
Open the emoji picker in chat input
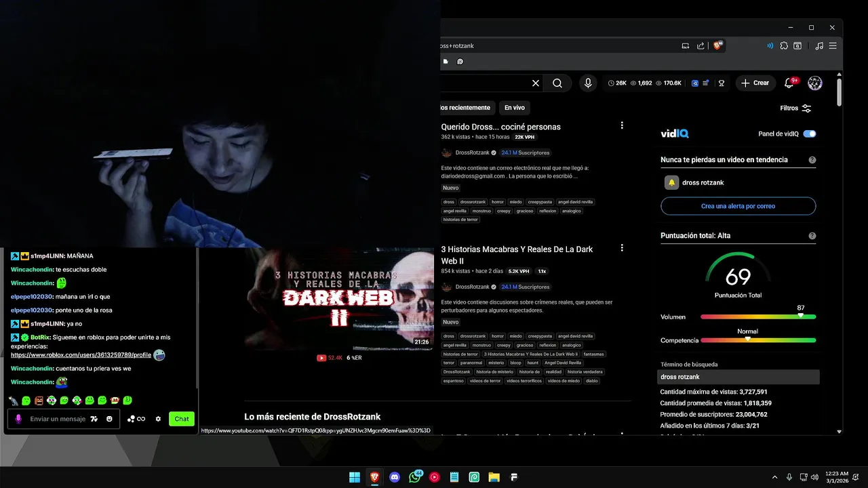(x=109, y=419)
